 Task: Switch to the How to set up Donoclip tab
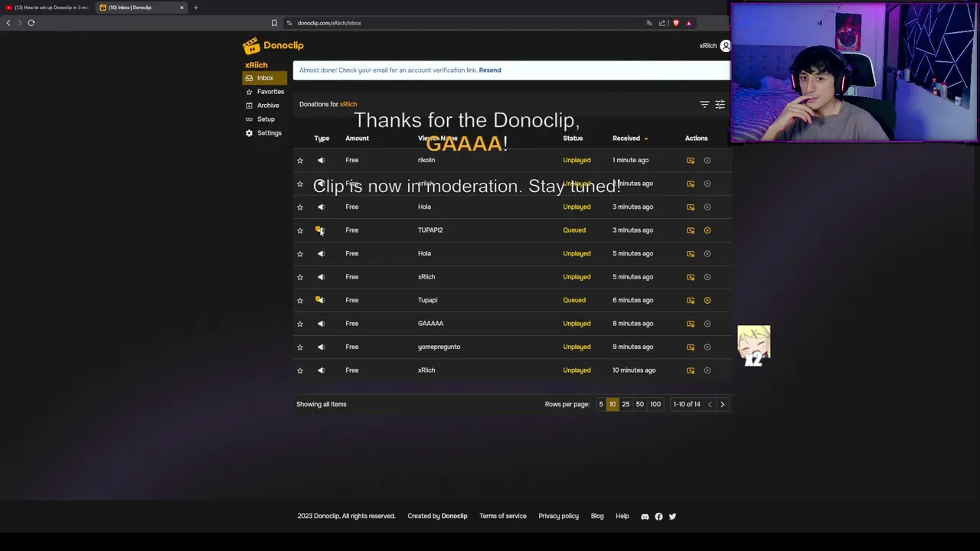47,8
